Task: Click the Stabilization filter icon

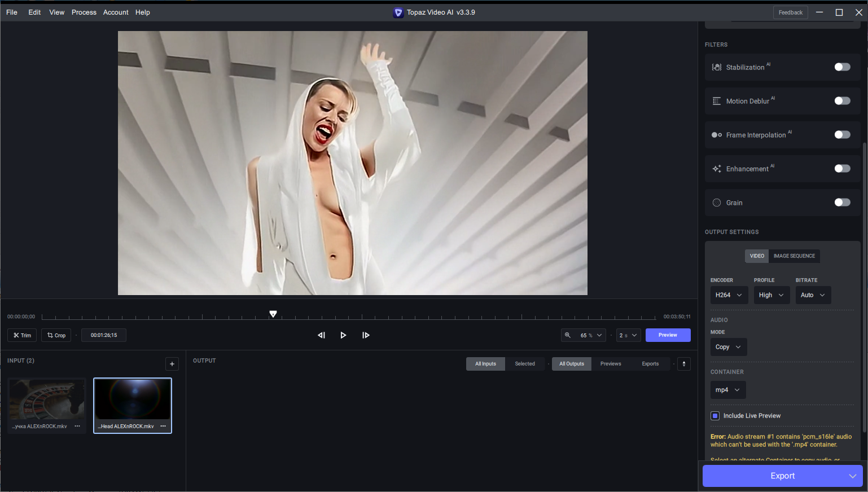Action: pos(717,67)
